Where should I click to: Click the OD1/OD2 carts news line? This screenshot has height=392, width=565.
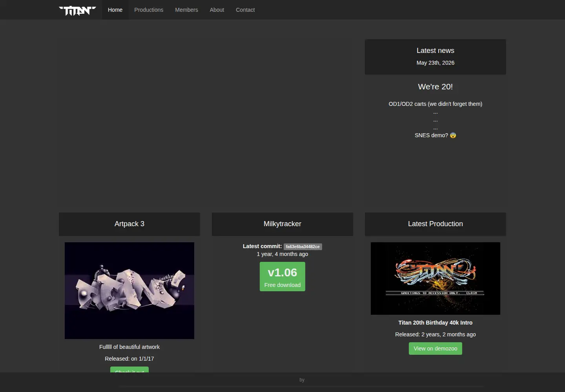[x=436, y=104]
